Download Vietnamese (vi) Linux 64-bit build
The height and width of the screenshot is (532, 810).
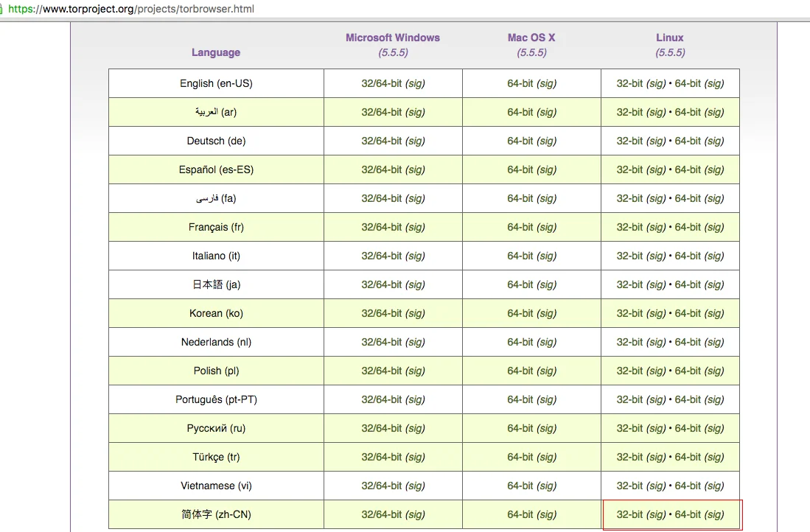click(688, 486)
